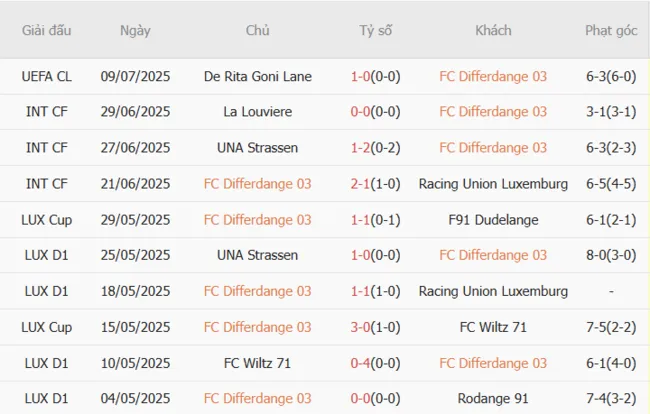The height and width of the screenshot is (414, 650).
Task: Select the Tỷ số column header
Action: pos(376,30)
